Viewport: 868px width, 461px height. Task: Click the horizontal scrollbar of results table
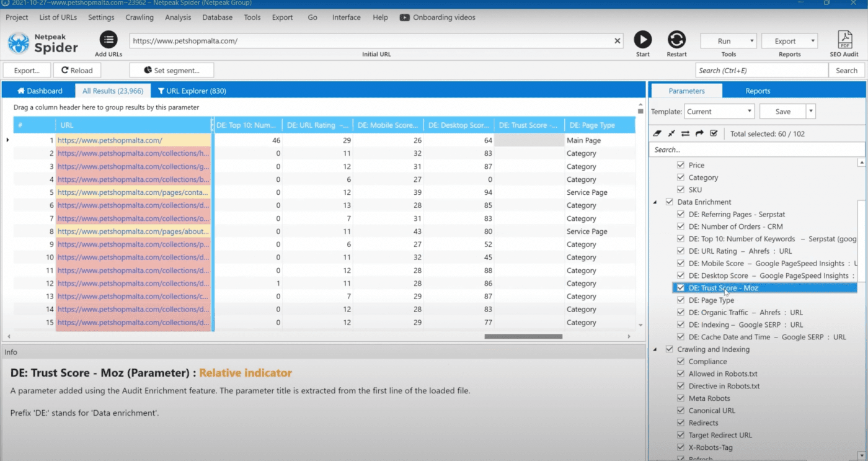tap(523, 336)
